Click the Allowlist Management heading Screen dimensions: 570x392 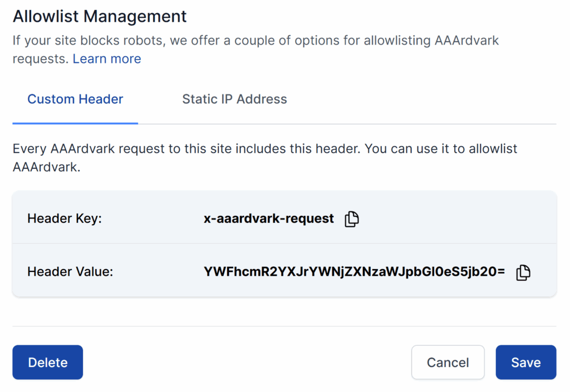(x=99, y=16)
